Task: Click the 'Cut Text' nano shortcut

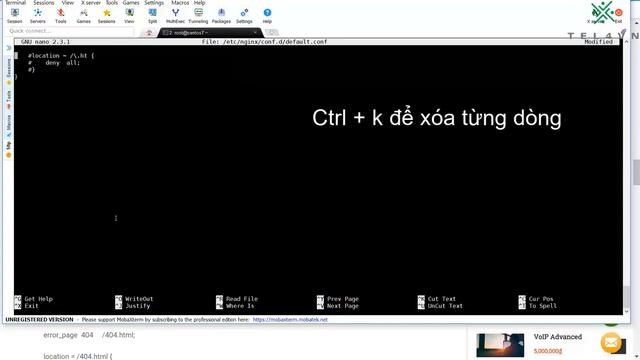Action: click(x=437, y=299)
